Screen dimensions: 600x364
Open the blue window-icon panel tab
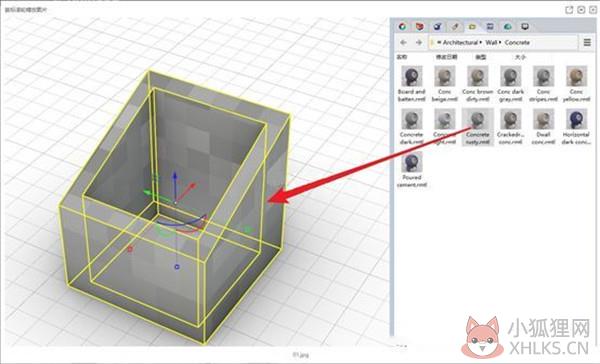[x=490, y=26]
